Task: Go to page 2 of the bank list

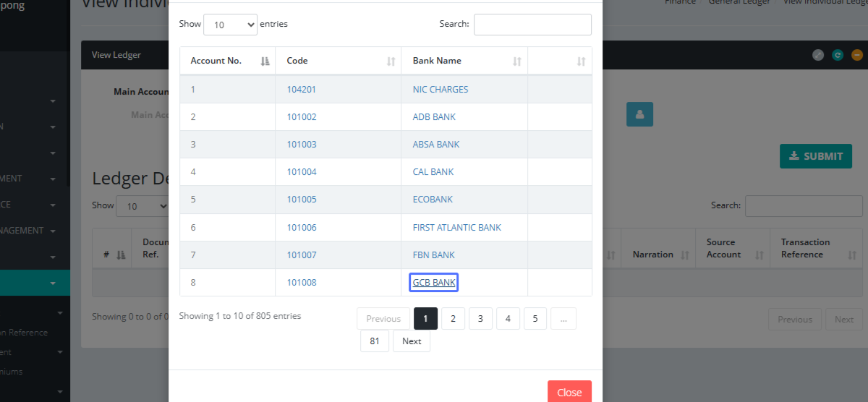Action: coord(453,319)
